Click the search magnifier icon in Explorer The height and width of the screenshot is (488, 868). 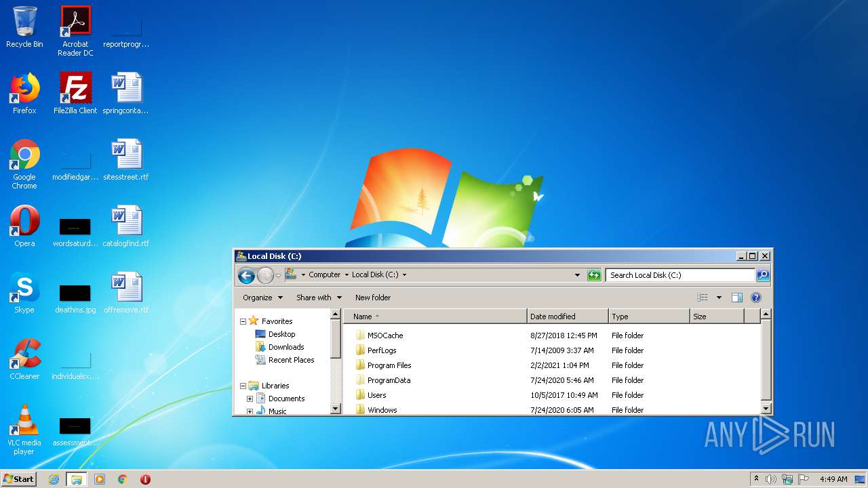[763, 275]
